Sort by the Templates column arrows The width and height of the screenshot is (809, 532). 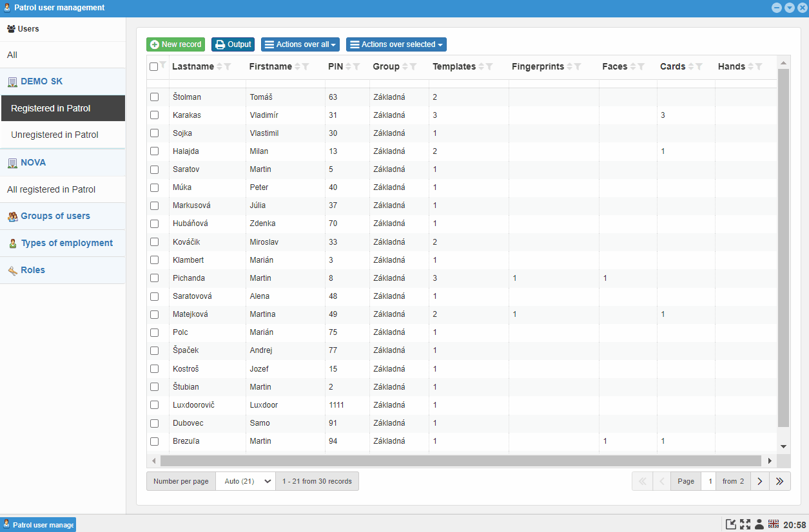tap(482, 66)
